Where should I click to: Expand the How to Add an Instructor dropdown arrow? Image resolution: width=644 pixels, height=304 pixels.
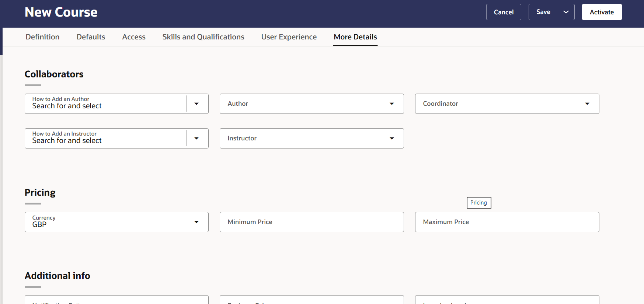point(196,138)
